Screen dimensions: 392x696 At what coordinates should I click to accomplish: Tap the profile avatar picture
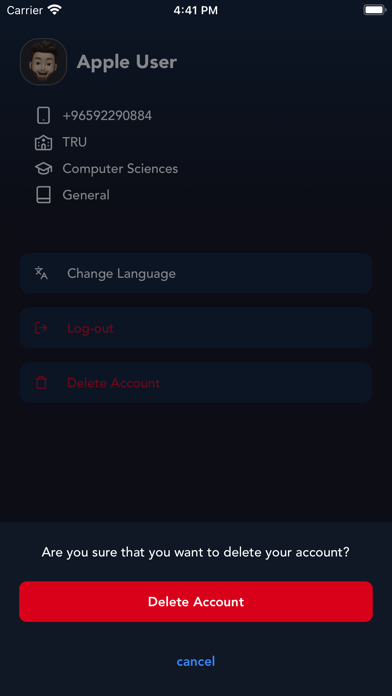click(44, 62)
